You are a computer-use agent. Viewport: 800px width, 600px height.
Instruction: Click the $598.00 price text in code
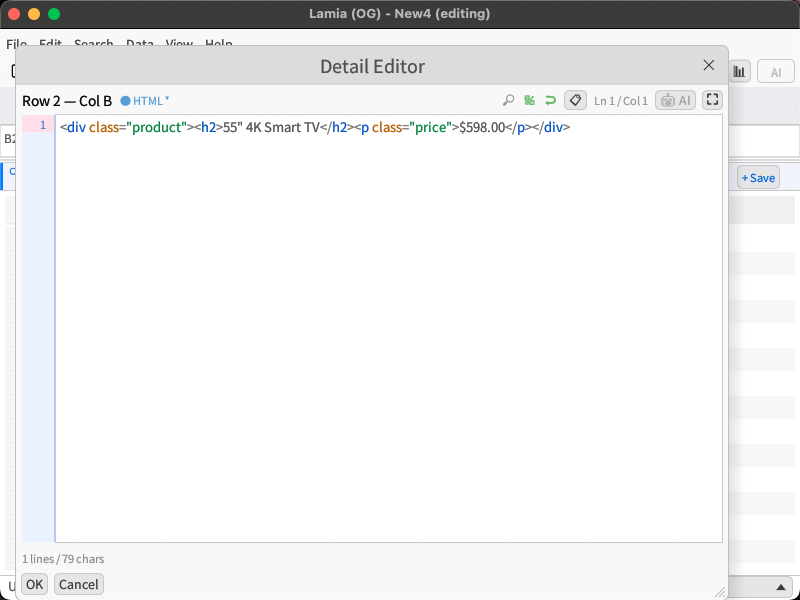pyautogui.click(x=482, y=128)
